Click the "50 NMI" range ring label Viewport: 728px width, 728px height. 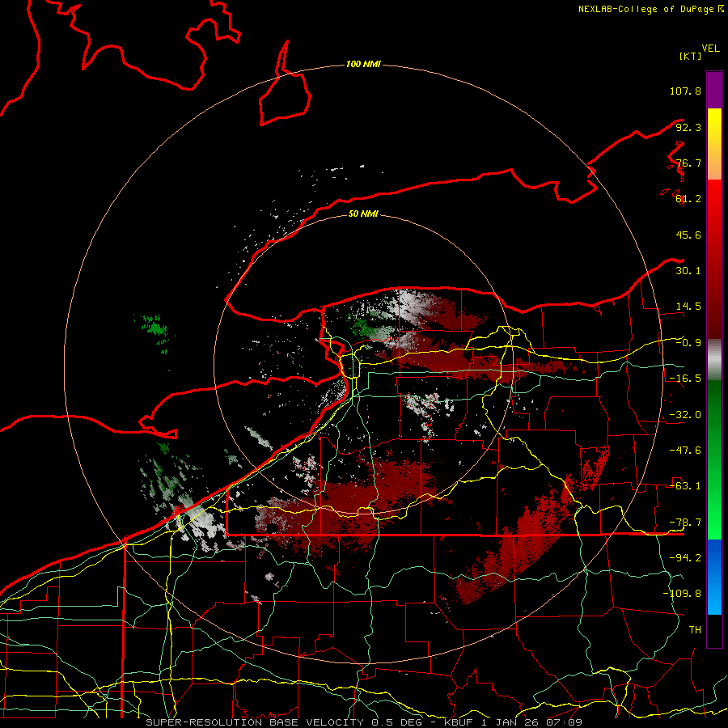pyautogui.click(x=363, y=214)
